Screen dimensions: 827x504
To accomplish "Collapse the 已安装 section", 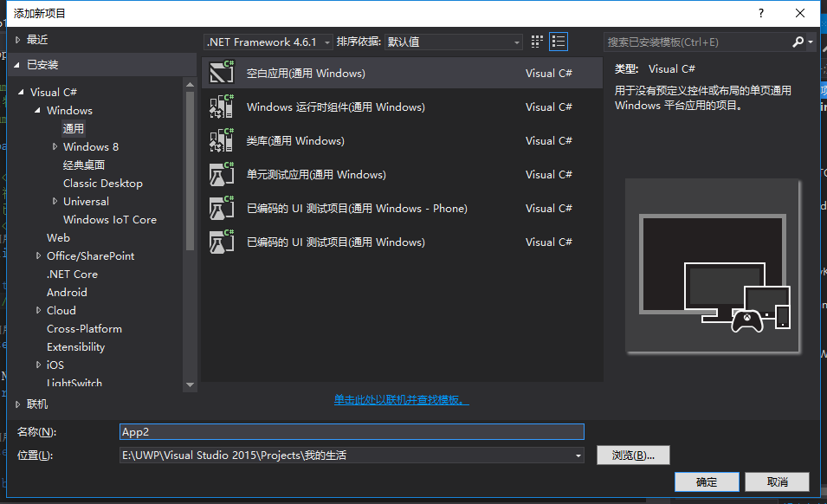I will [16, 65].
